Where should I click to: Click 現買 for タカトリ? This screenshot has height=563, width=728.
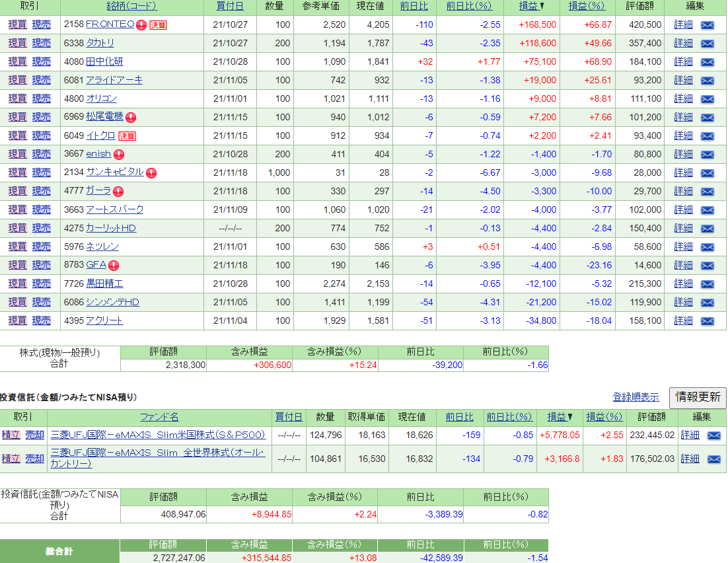point(17,43)
